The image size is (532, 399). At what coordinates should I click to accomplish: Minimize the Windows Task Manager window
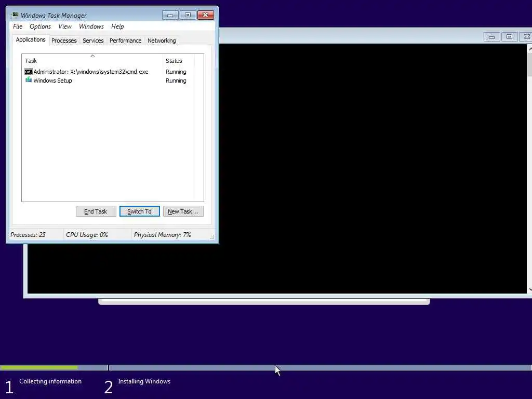pos(170,15)
